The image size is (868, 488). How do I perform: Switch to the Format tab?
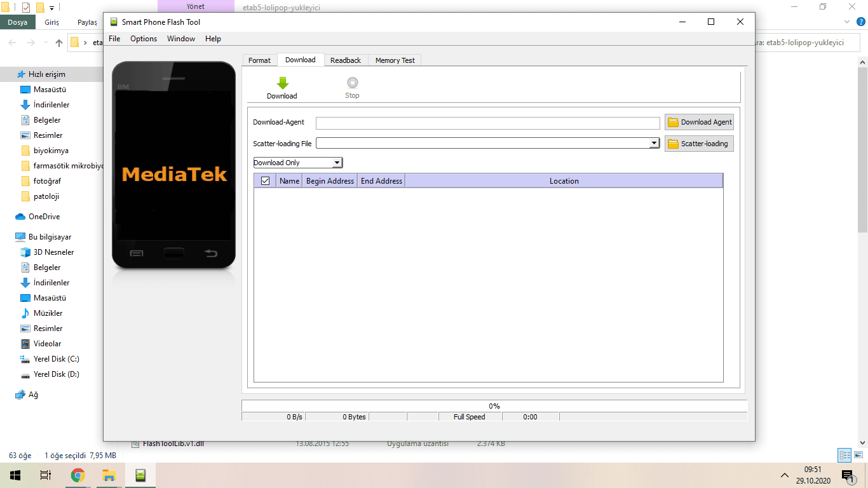pyautogui.click(x=259, y=60)
